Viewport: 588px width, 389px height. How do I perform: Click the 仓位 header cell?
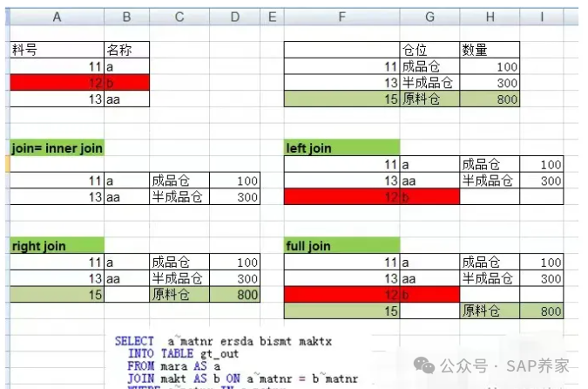(429, 50)
